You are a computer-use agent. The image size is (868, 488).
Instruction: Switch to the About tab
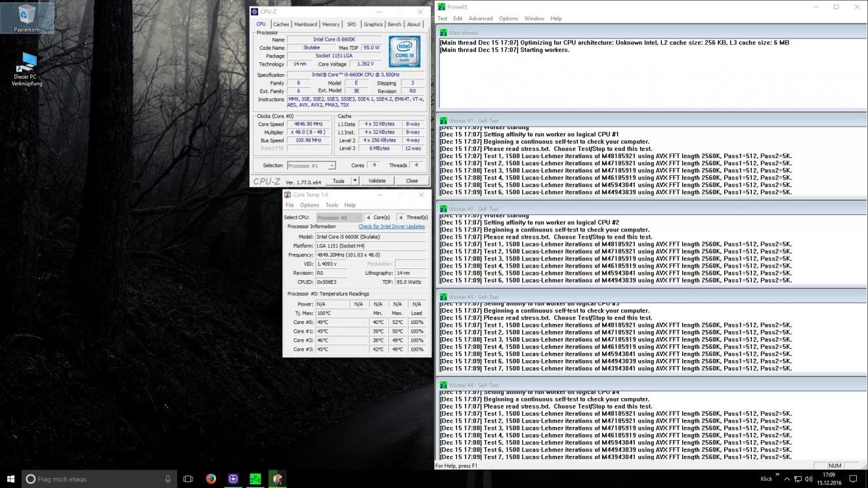coord(414,24)
